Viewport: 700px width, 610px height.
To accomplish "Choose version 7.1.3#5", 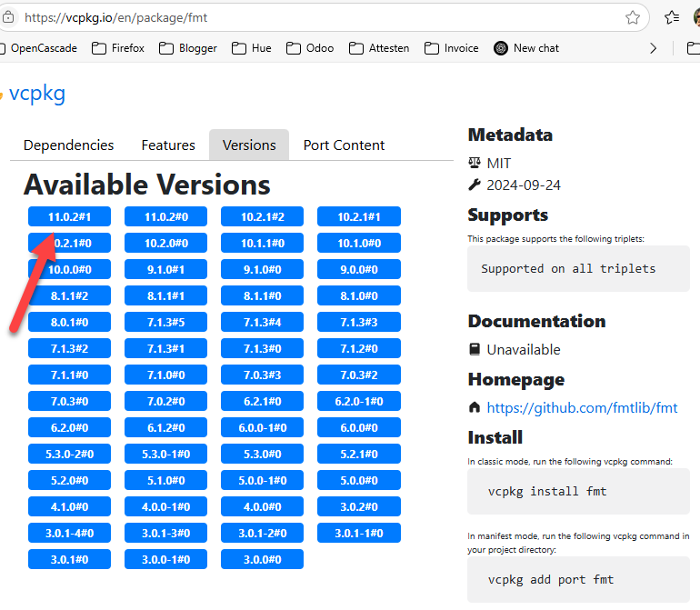I will [x=165, y=323].
